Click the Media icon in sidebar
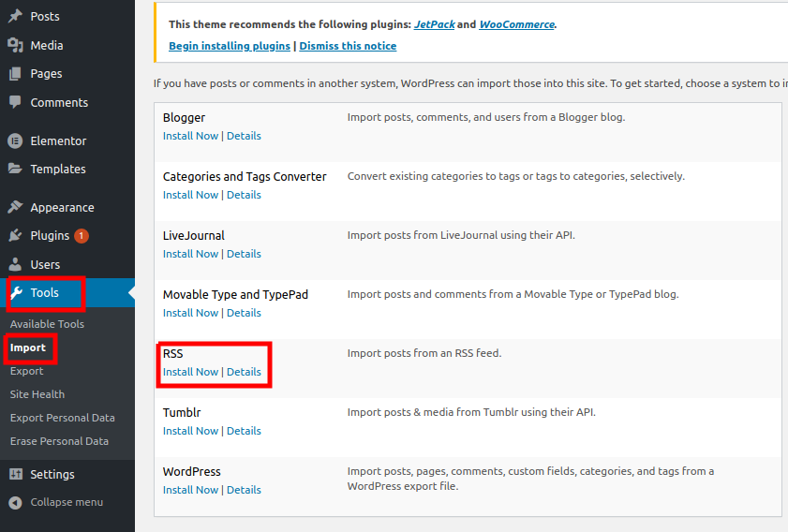Screen dimensions: 788x532 [x=15, y=45]
